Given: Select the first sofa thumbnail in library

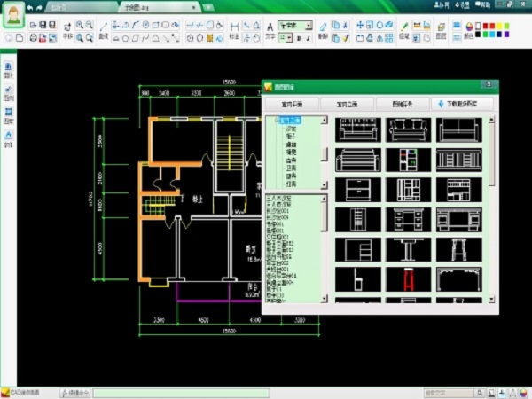Looking at the screenshot, I should click(x=358, y=131).
